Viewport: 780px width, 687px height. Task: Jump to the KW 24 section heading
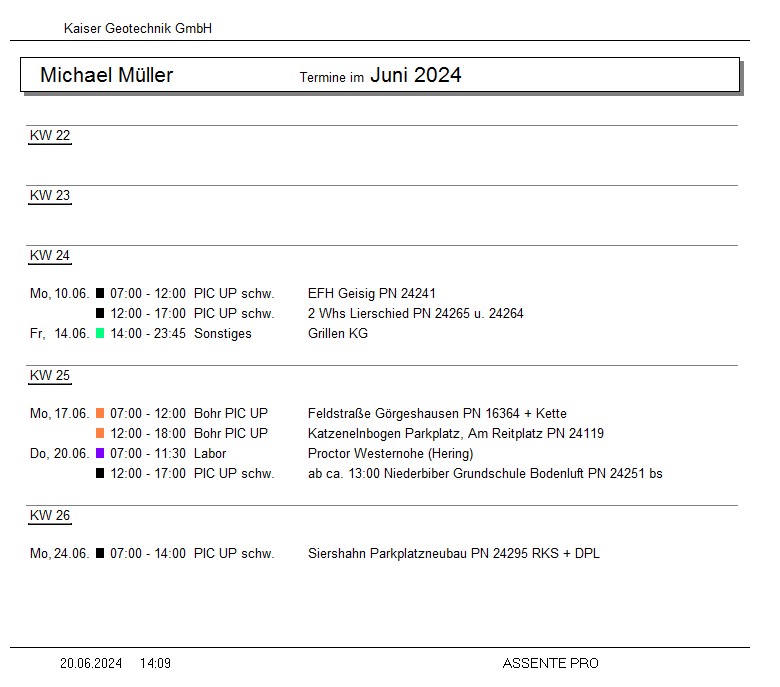[50, 256]
